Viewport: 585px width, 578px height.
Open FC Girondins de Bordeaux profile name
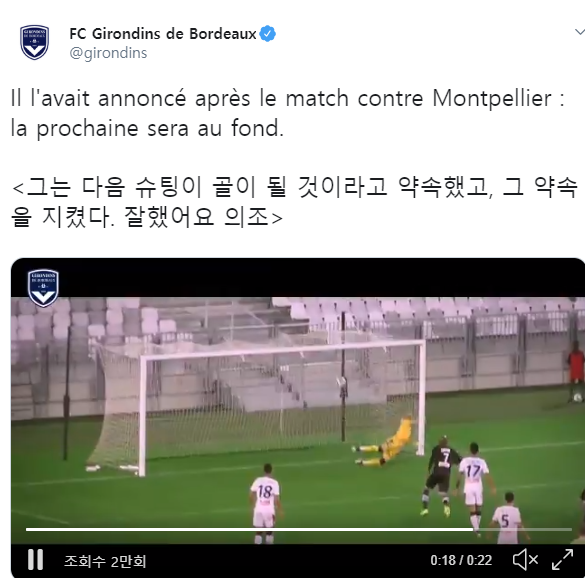[x=163, y=34]
